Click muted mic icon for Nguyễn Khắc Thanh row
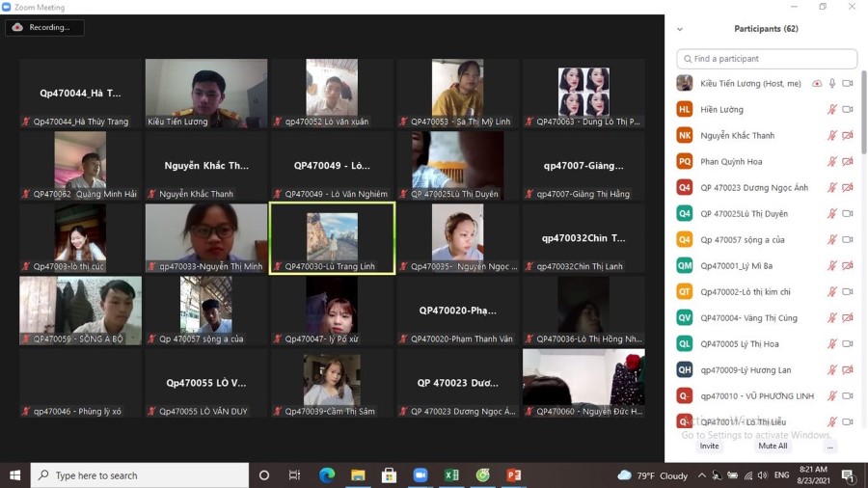868x488 pixels. [832, 136]
